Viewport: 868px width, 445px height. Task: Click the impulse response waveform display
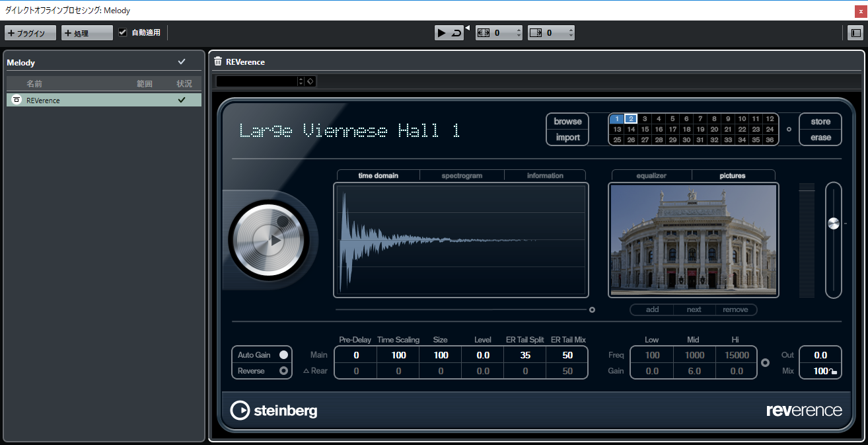coord(461,240)
